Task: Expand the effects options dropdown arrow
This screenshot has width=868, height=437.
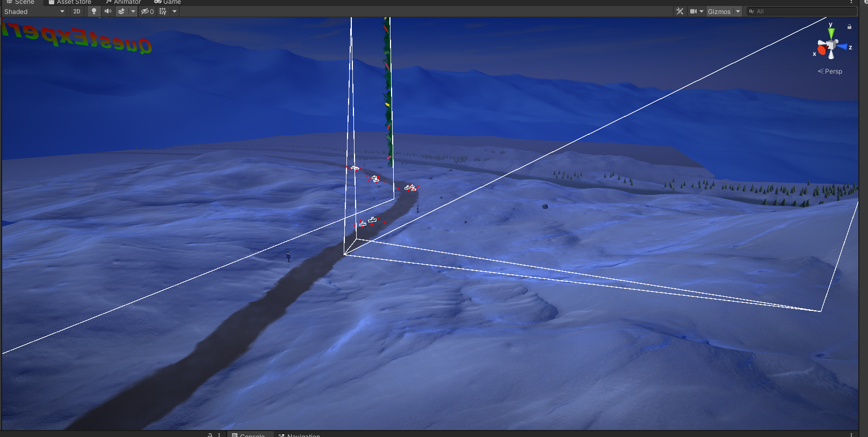Action: [x=133, y=11]
